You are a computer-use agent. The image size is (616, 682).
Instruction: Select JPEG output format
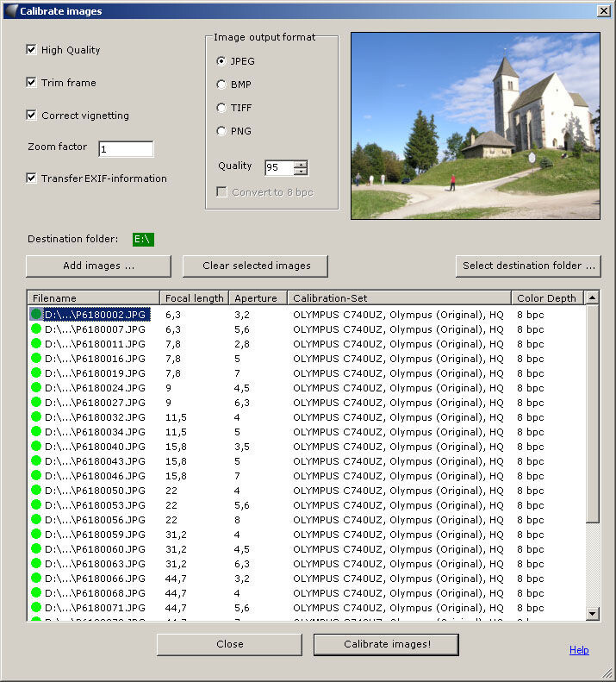(221, 61)
